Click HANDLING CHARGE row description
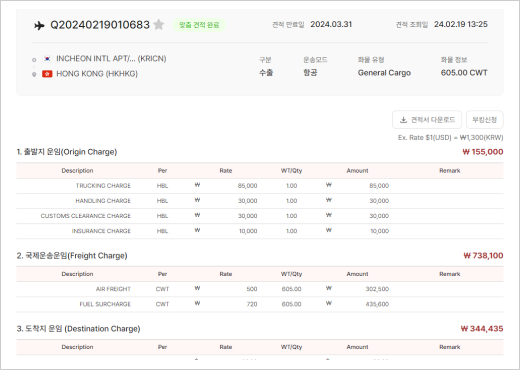This screenshot has height=370, width=520. click(103, 201)
